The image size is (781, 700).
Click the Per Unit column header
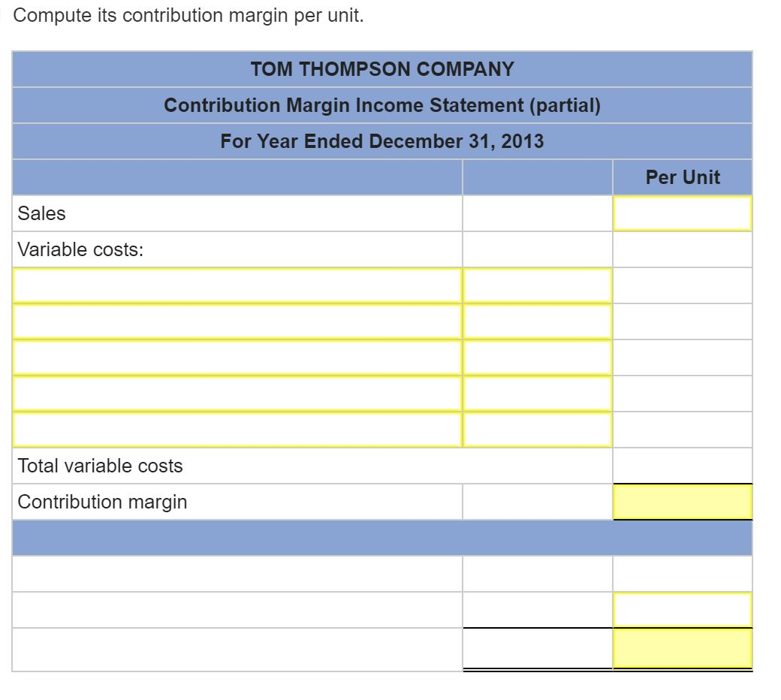682,177
